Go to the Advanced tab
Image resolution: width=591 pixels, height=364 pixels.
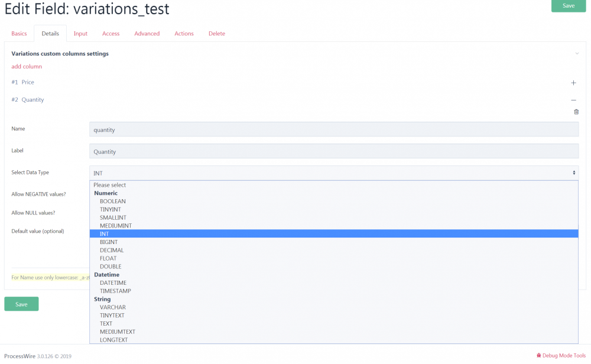[x=147, y=34]
